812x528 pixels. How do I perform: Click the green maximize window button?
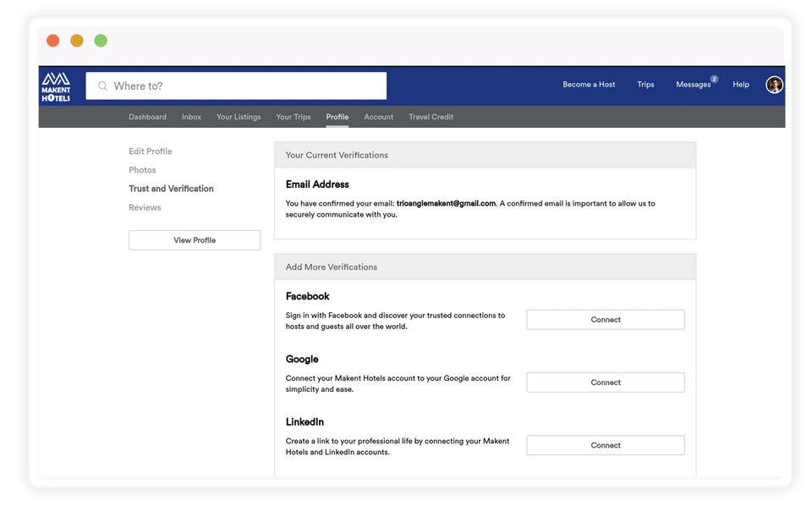coord(101,41)
